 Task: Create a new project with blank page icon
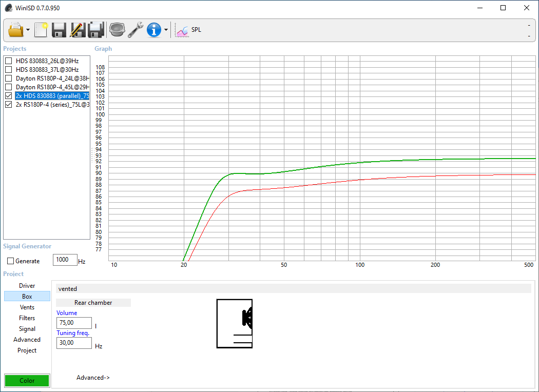coord(41,30)
